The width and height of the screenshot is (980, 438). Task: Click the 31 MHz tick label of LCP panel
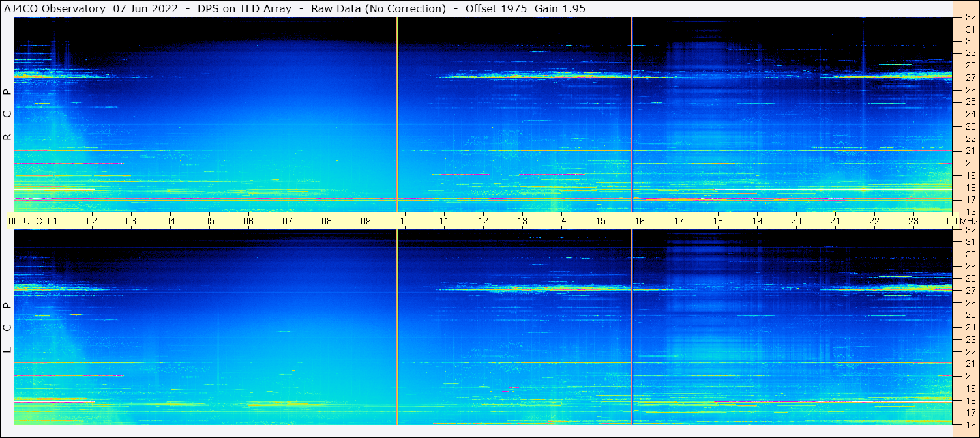pos(970,242)
